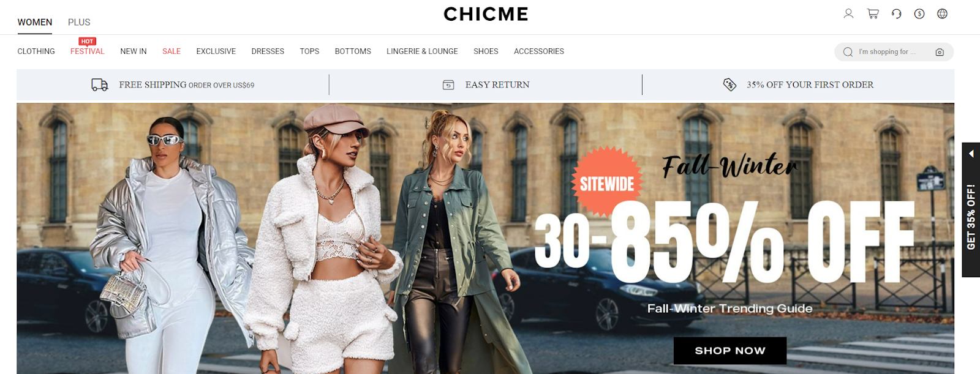Image resolution: width=980 pixels, height=374 pixels.
Task: Open the globe language selector icon
Action: [x=942, y=13]
